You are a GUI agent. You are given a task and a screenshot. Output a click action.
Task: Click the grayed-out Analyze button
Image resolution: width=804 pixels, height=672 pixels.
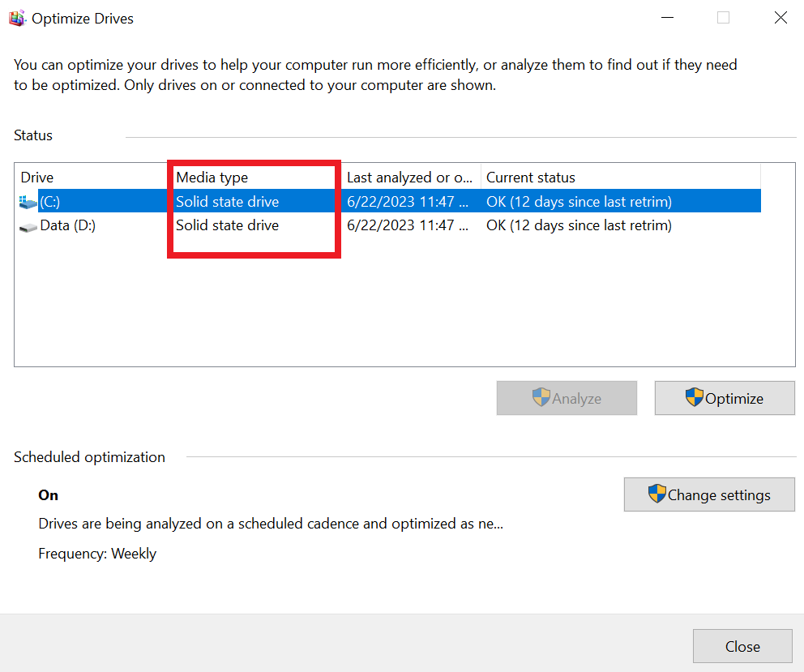[x=567, y=398]
